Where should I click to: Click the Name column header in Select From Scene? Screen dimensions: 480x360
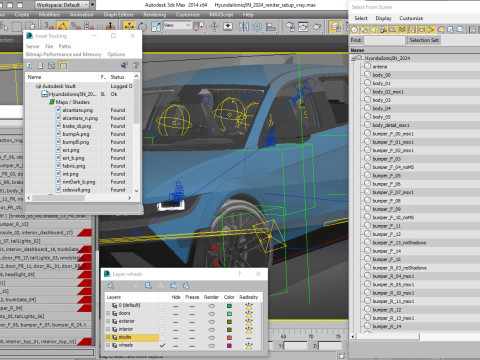click(415, 50)
